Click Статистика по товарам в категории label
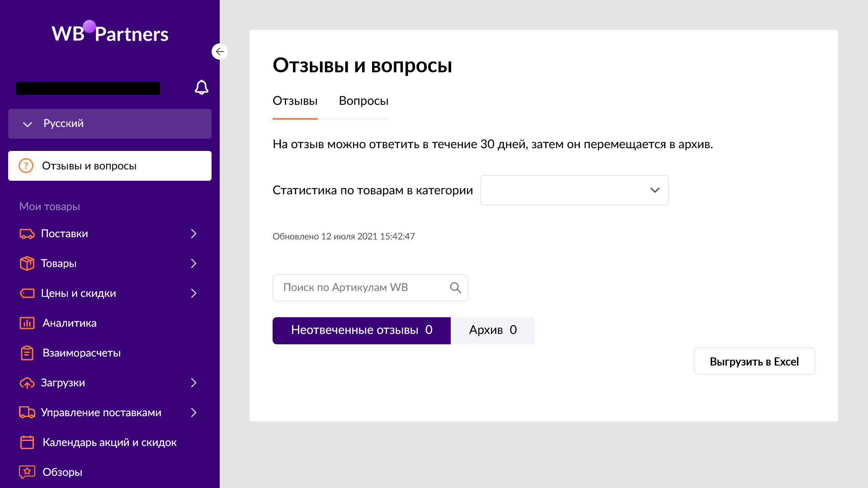 [x=373, y=190]
